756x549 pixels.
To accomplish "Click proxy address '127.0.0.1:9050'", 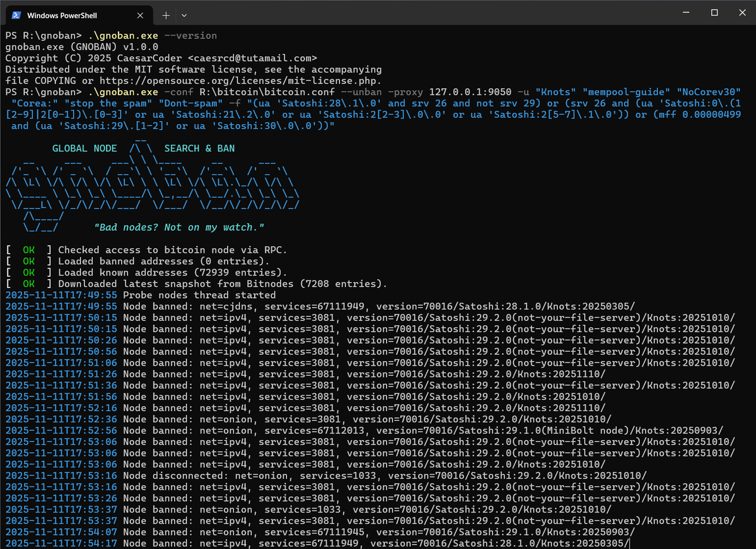I will pyautogui.click(x=470, y=92).
